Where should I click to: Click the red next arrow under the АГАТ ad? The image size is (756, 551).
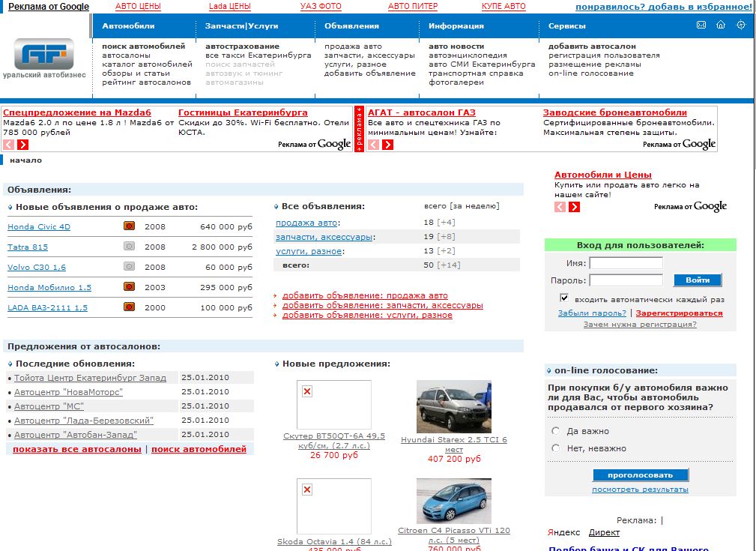pyautogui.click(x=387, y=144)
